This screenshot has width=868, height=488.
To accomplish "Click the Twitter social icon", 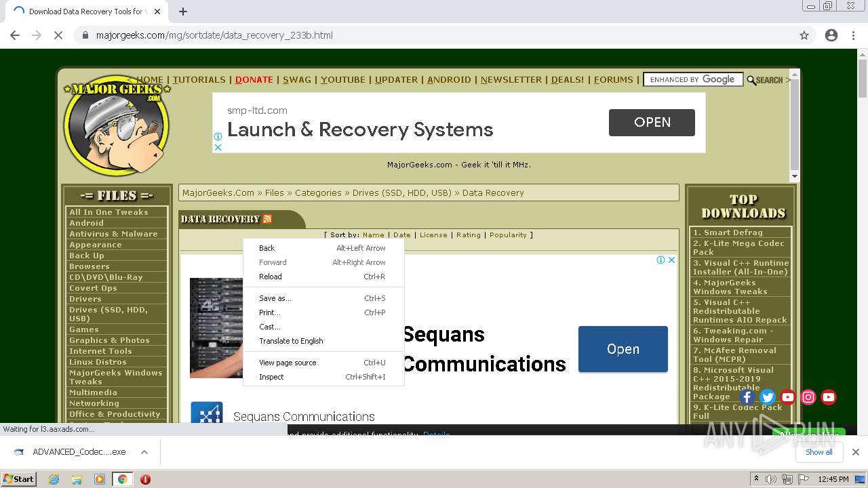I will 768,397.
